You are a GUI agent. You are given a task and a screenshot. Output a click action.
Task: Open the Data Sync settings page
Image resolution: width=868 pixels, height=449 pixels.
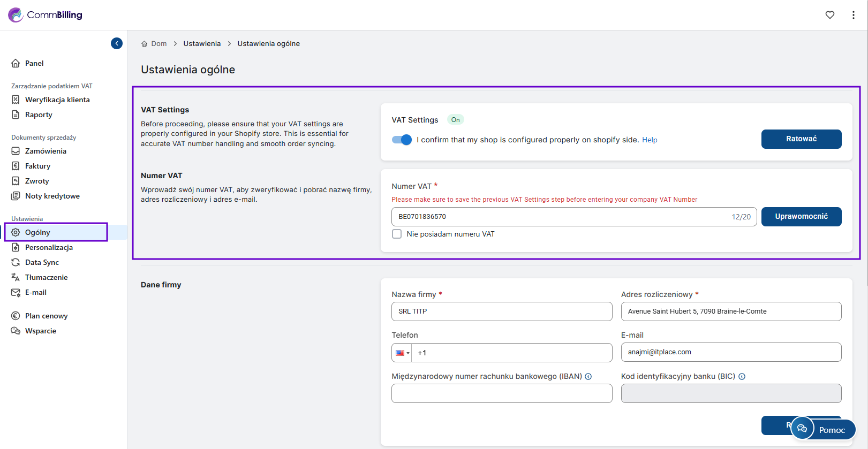(42, 262)
